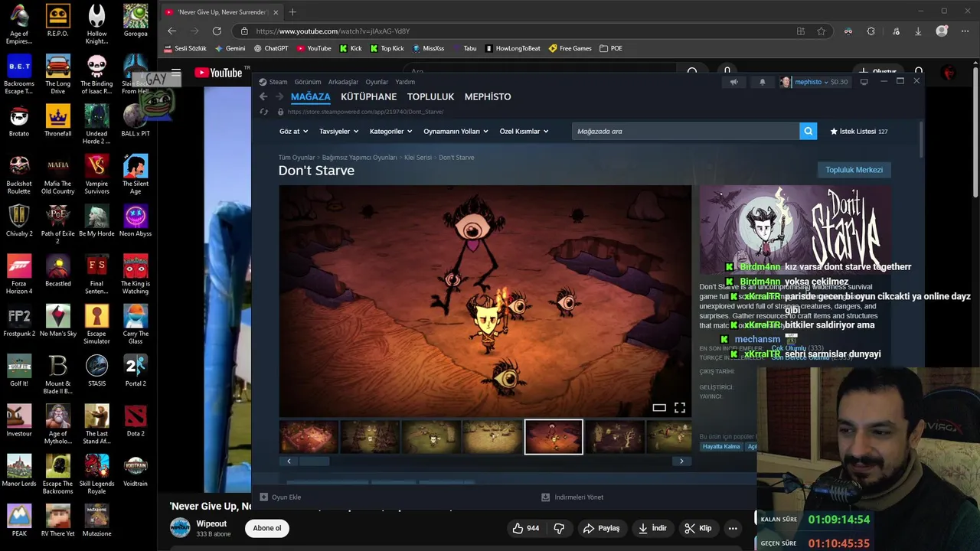This screenshot has width=980, height=551.
Task: Open the Arkadaşlar menu
Action: 343,82
